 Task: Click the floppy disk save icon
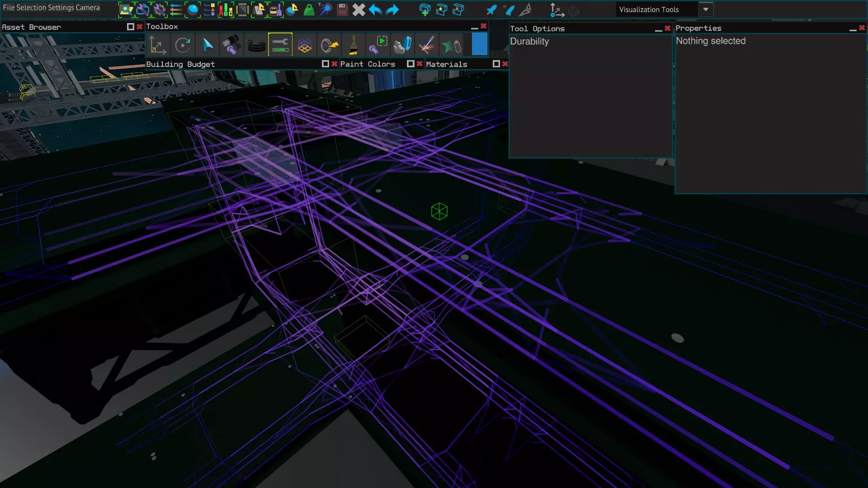pos(343,9)
